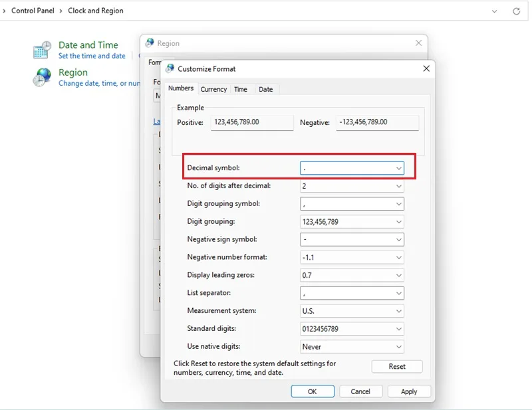Open the Region heading link
Image resolution: width=532 pixels, height=410 pixels.
[73, 72]
